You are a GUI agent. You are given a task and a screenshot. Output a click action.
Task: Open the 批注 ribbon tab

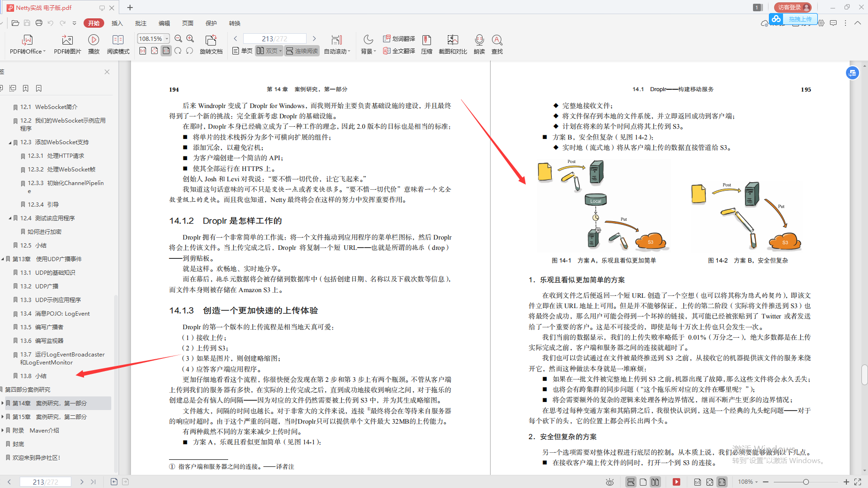[140, 23]
